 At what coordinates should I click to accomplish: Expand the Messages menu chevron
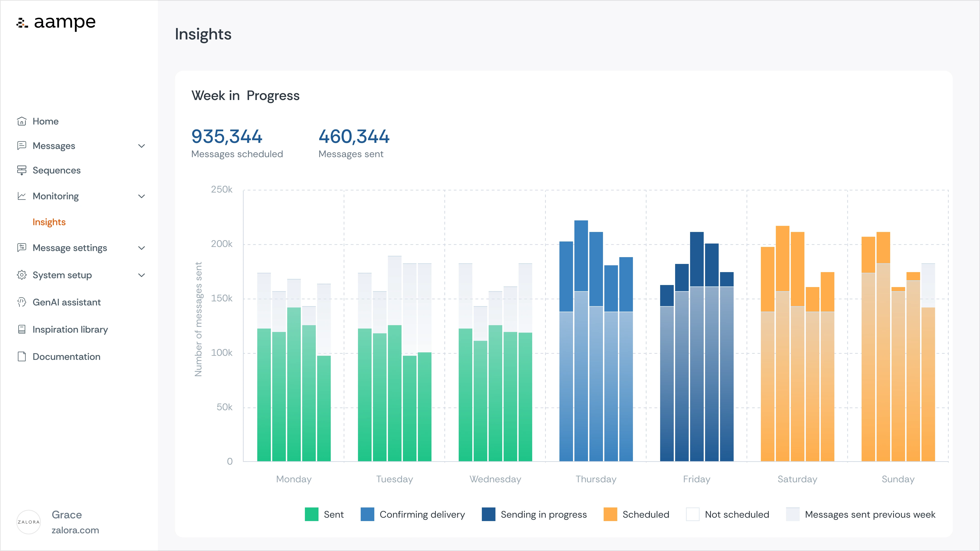click(142, 146)
